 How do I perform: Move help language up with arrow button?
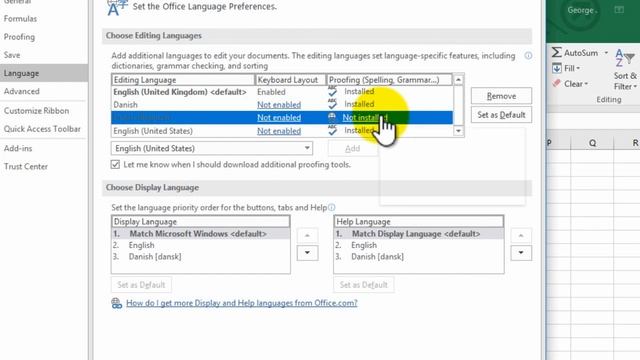tap(521, 236)
